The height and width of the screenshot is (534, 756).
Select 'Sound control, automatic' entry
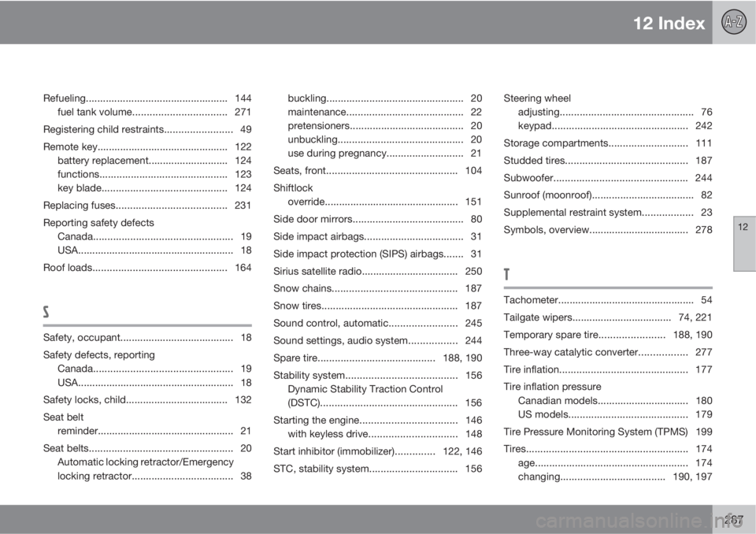(x=377, y=323)
